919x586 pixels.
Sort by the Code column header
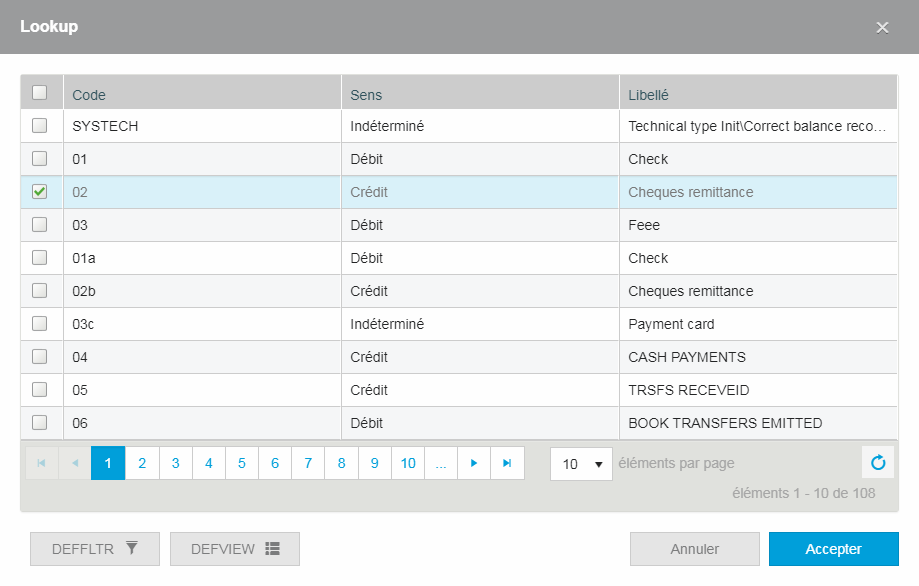89,95
